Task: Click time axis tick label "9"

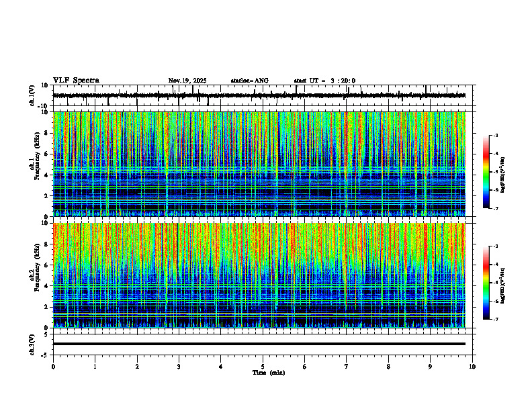Action: point(430,367)
